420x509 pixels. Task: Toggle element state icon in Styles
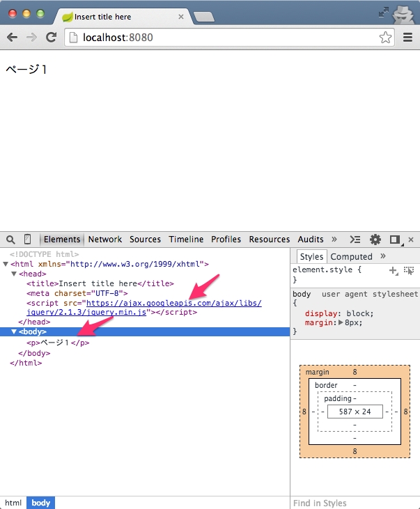(x=409, y=270)
